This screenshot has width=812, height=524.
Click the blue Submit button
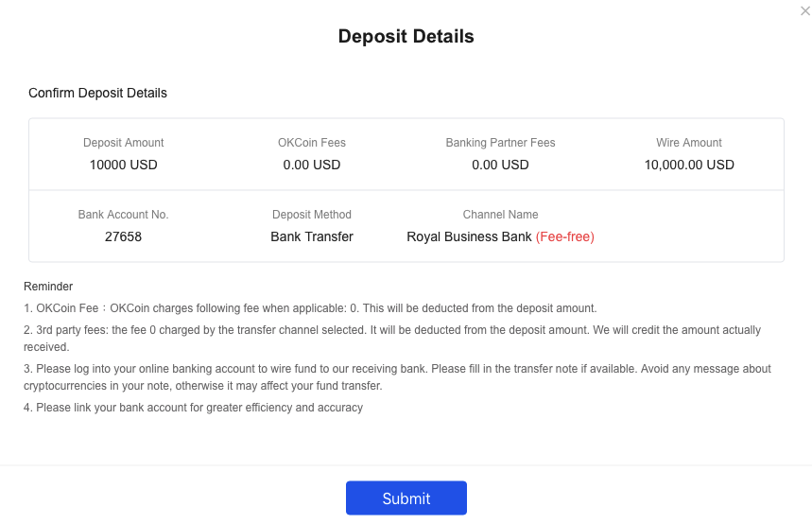coord(406,498)
